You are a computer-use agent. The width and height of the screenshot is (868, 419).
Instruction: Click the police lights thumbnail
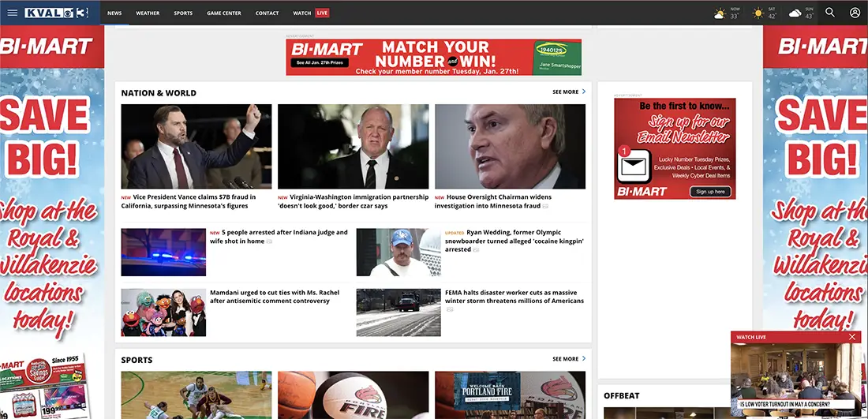[x=163, y=253]
